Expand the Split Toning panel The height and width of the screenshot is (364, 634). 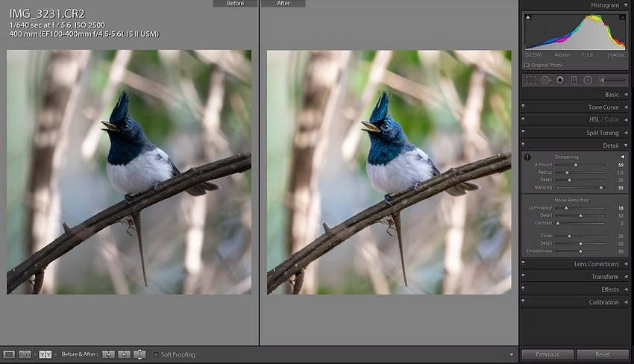626,133
